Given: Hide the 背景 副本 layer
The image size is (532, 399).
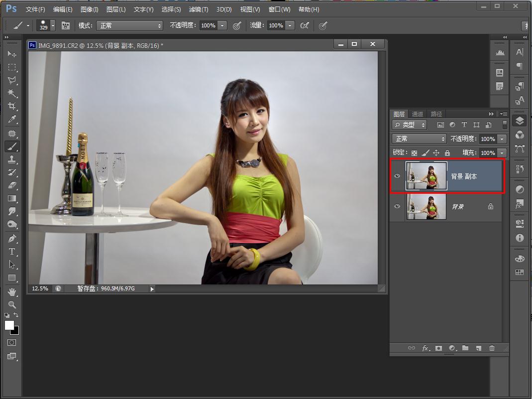Looking at the screenshot, I should 397,176.
